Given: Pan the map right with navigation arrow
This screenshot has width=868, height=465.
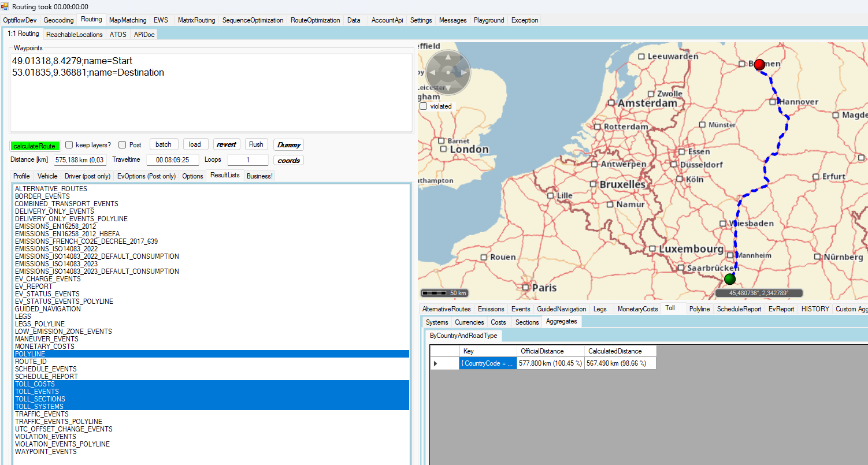Looking at the screenshot, I should coord(463,73).
